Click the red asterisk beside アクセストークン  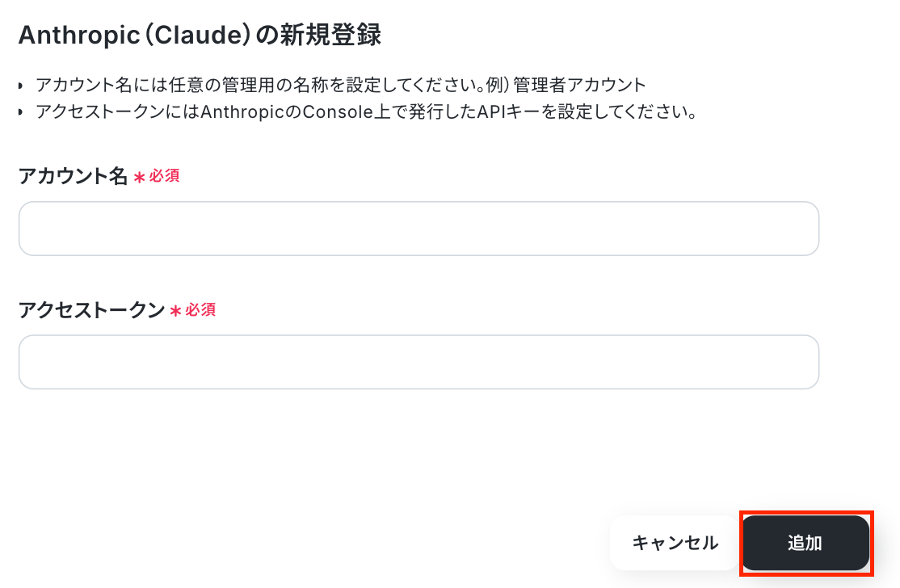(x=175, y=311)
